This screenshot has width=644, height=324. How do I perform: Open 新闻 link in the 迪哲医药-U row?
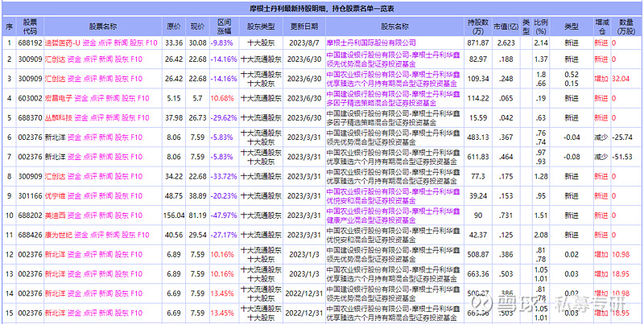120,43
